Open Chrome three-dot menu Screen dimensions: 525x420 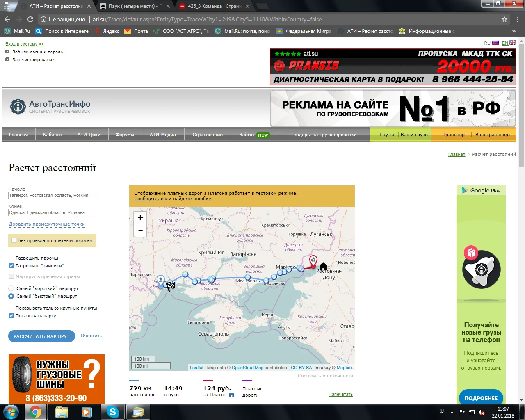coord(517,19)
